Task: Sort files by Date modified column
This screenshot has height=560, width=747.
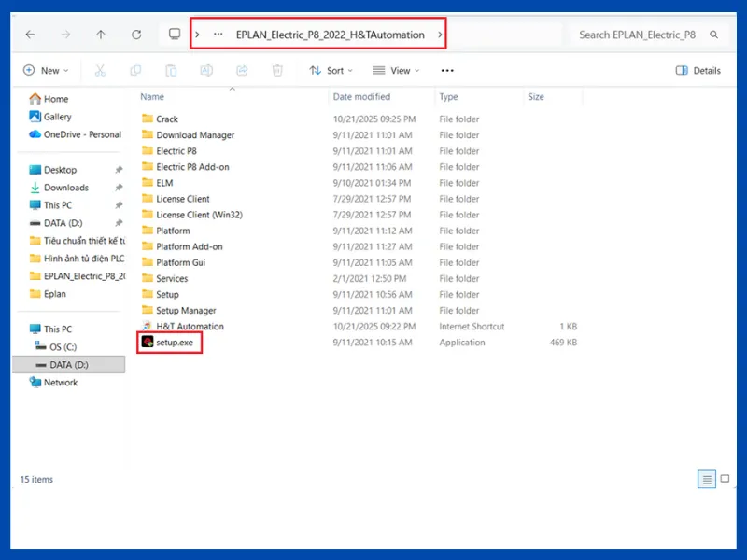Action: 361,97
